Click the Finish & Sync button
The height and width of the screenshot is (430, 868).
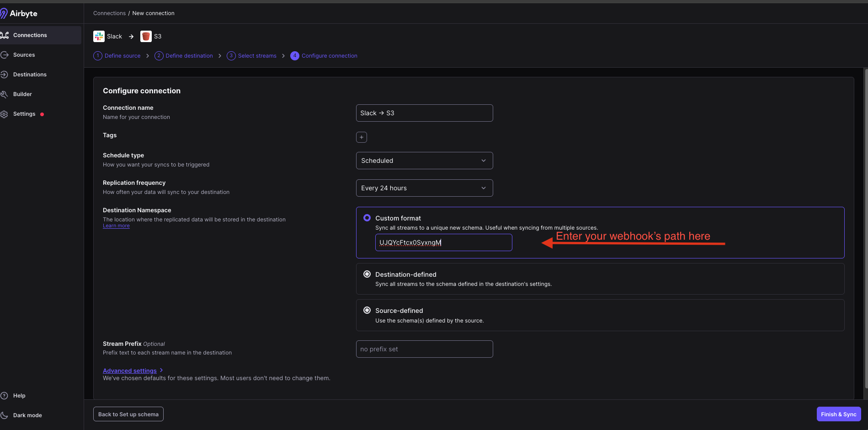pyautogui.click(x=838, y=414)
